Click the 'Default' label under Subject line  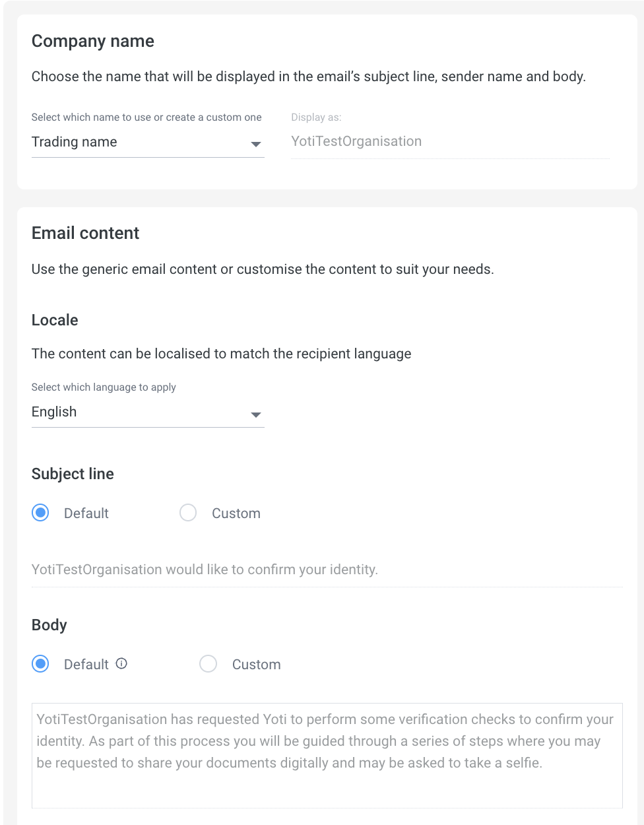pyautogui.click(x=86, y=513)
